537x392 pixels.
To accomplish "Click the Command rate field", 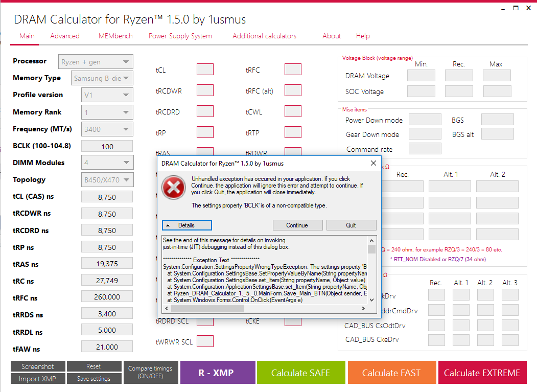I will coord(425,148).
